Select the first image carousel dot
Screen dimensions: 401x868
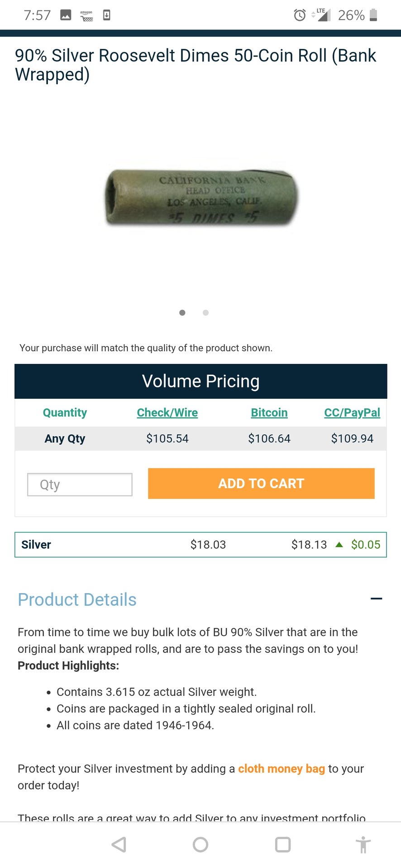(182, 312)
